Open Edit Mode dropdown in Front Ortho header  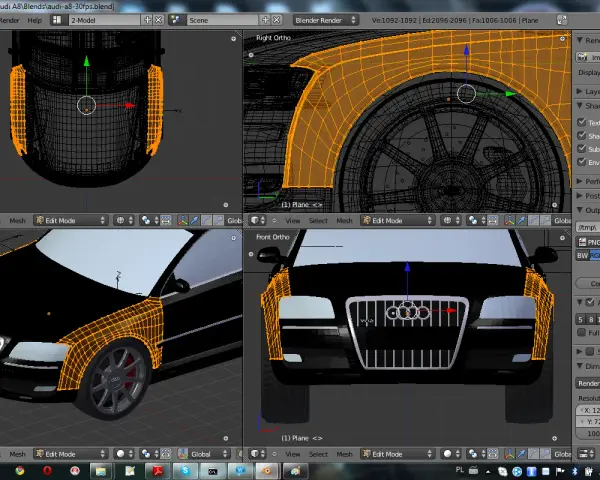[x=398, y=454]
